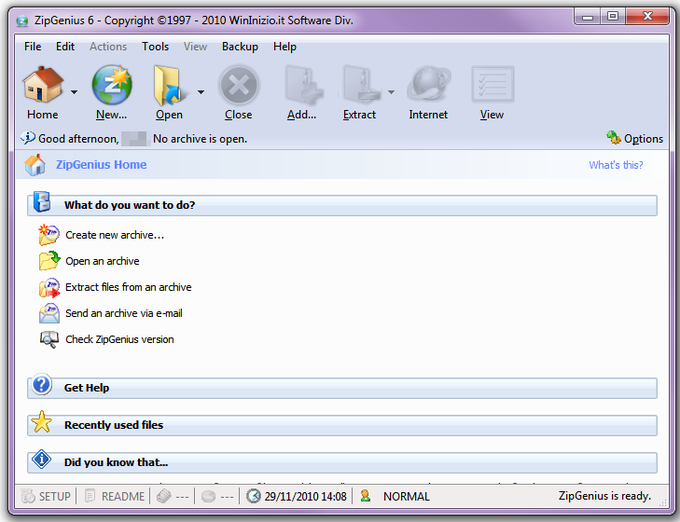
Task: Click Extract files from an archive link
Action: 128,287
